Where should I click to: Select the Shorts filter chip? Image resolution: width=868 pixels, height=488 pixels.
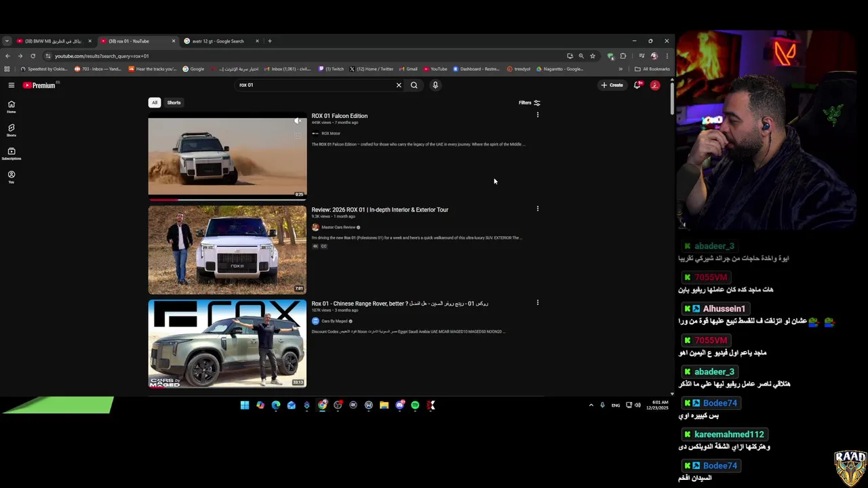[174, 103]
